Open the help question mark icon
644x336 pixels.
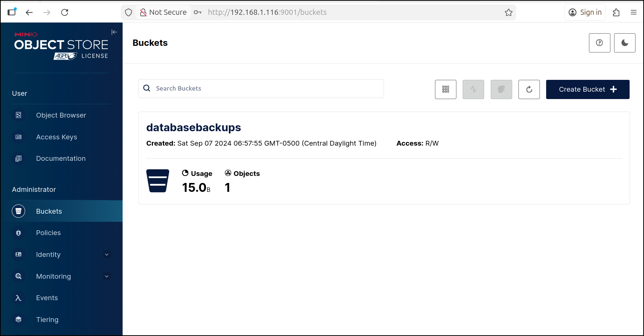[x=599, y=43]
